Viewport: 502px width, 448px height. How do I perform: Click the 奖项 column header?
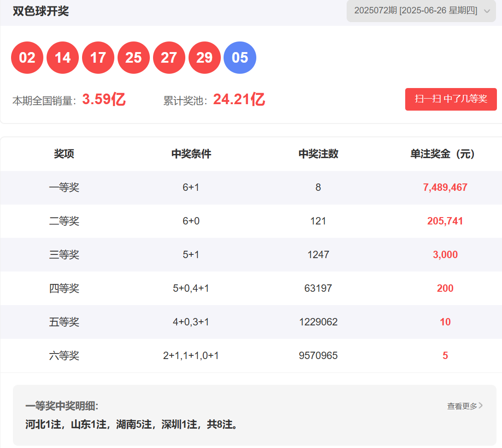pyautogui.click(x=64, y=154)
